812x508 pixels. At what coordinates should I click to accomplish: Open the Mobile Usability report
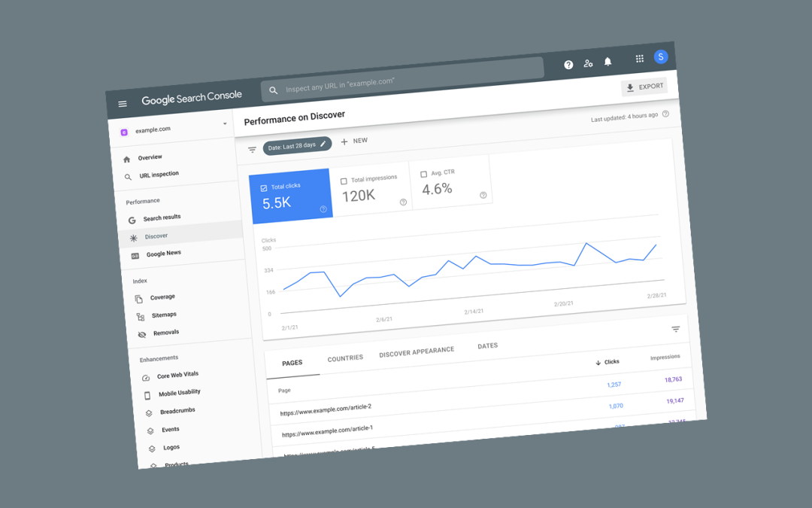[x=179, y=393]
